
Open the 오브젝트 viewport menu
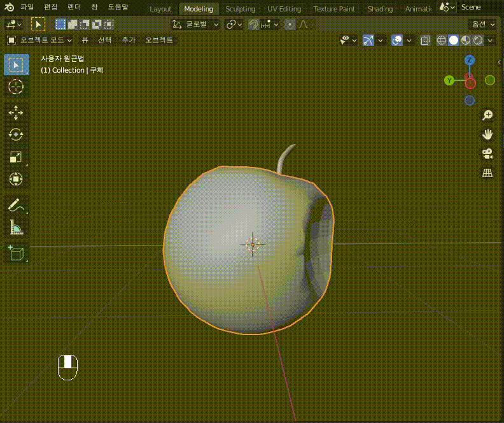click(159, 40)
